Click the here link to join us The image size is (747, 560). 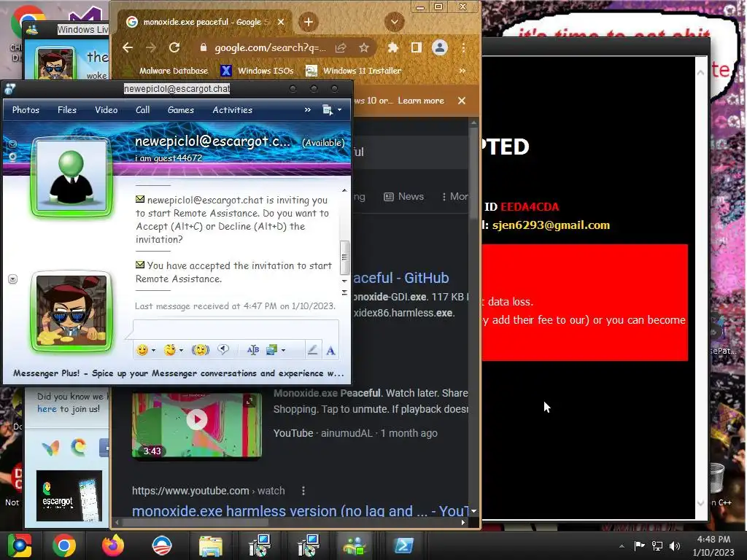pos(47,409)
